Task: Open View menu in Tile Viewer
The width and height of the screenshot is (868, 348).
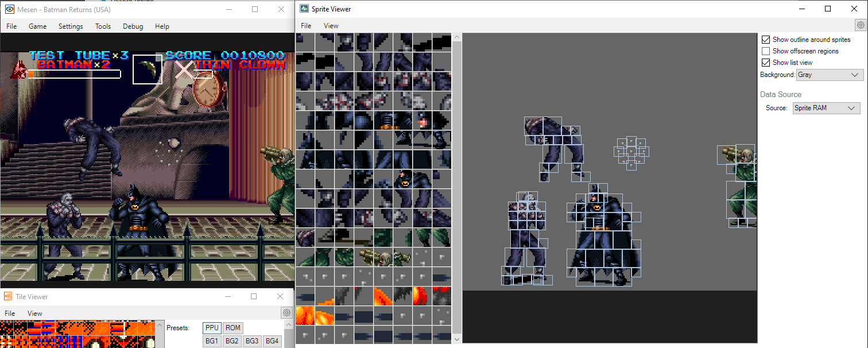Action: coord(35,313)
